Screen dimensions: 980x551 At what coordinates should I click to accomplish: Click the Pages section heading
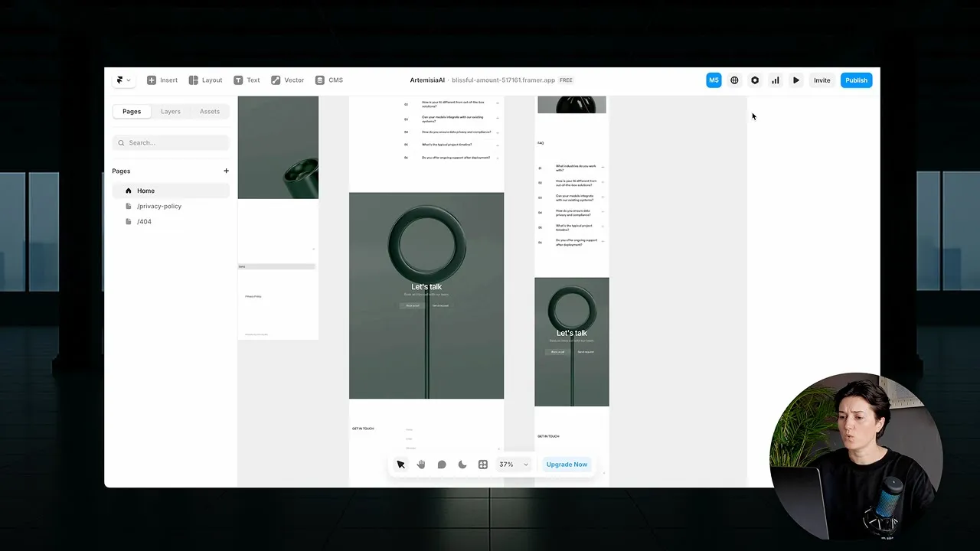(121, 171)
